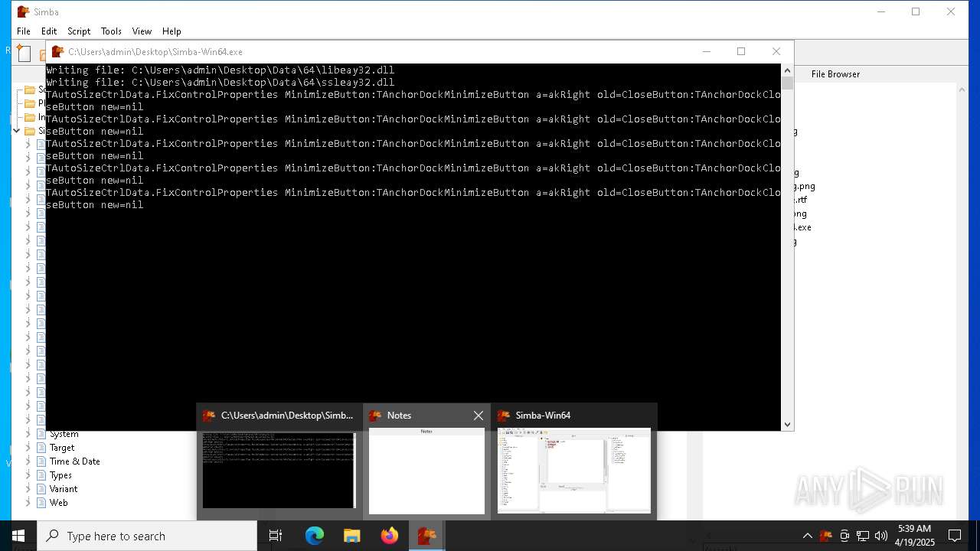Minimize the console window
Screen dimensions: 980x551
707,51
